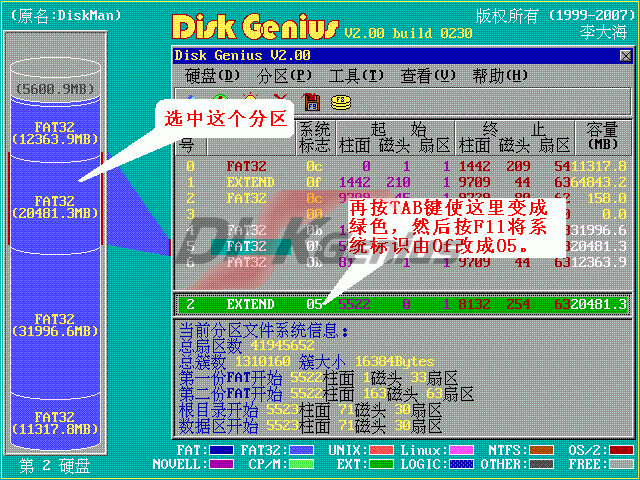Select partition row 0 FAT32 0c

point(403,166)
